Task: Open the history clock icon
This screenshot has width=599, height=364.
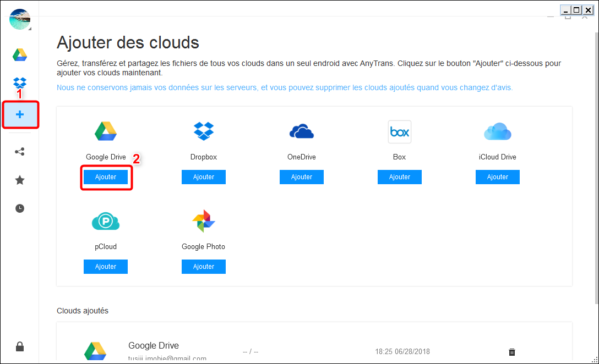Action: pos(20,208)
